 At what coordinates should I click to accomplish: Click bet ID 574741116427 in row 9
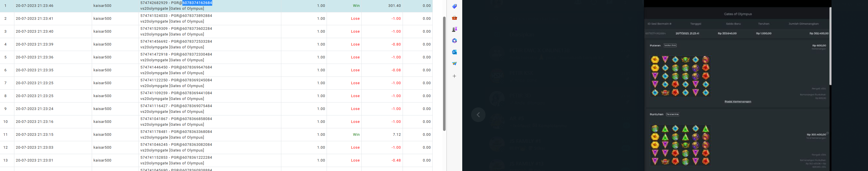[154, 106]
